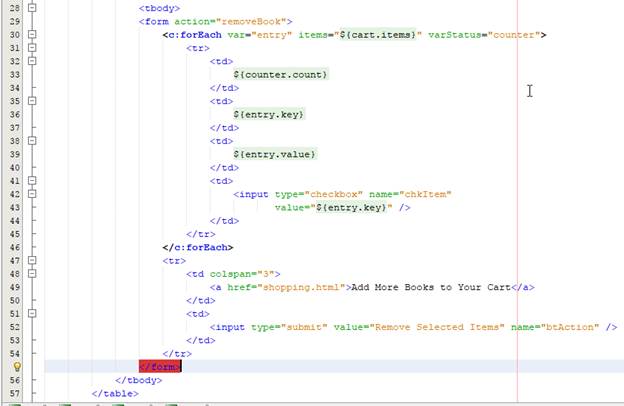Image resolution: width=624 pixels, height=406 pixels.
Task: Click the </tbody> closing tag
Action: tap(138, 380)
